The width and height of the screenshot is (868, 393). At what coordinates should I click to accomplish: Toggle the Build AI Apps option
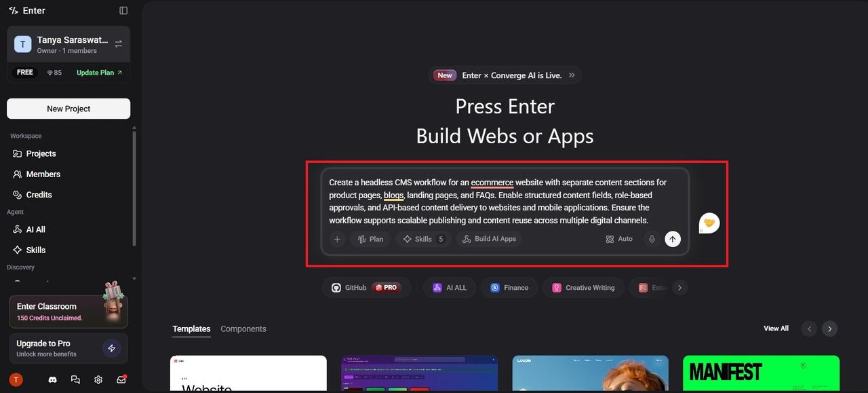click(x=490, y=239)
